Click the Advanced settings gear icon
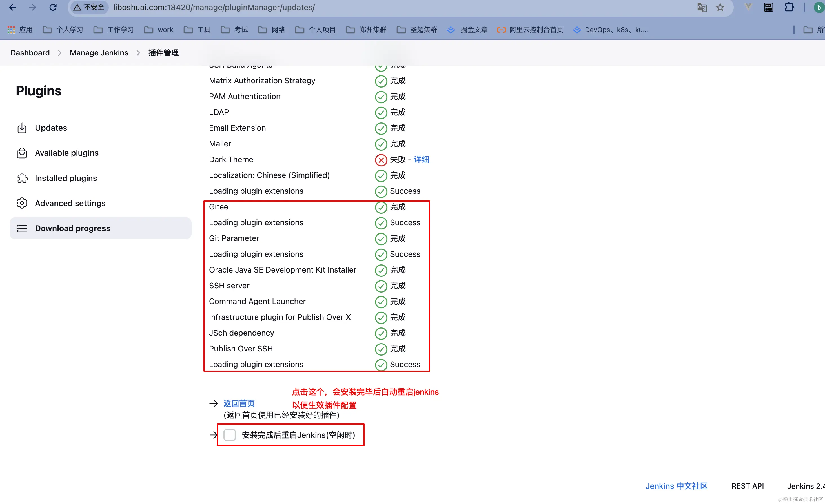Viewport: 825px width, 504px height. pyautogui.click(x=22, y=203)
